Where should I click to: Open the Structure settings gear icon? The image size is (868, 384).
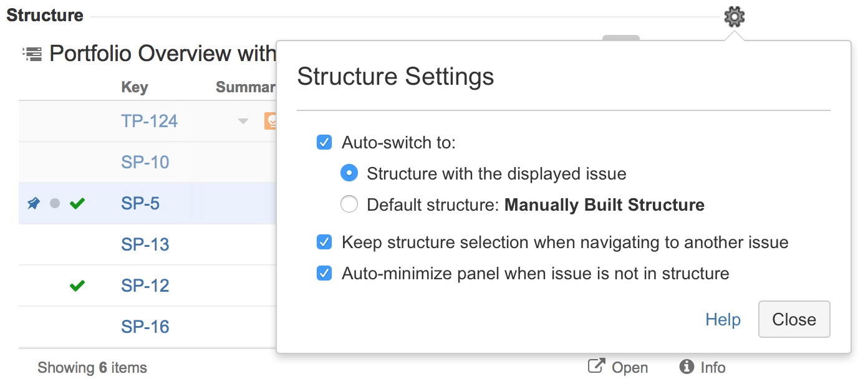coord(733,16)
